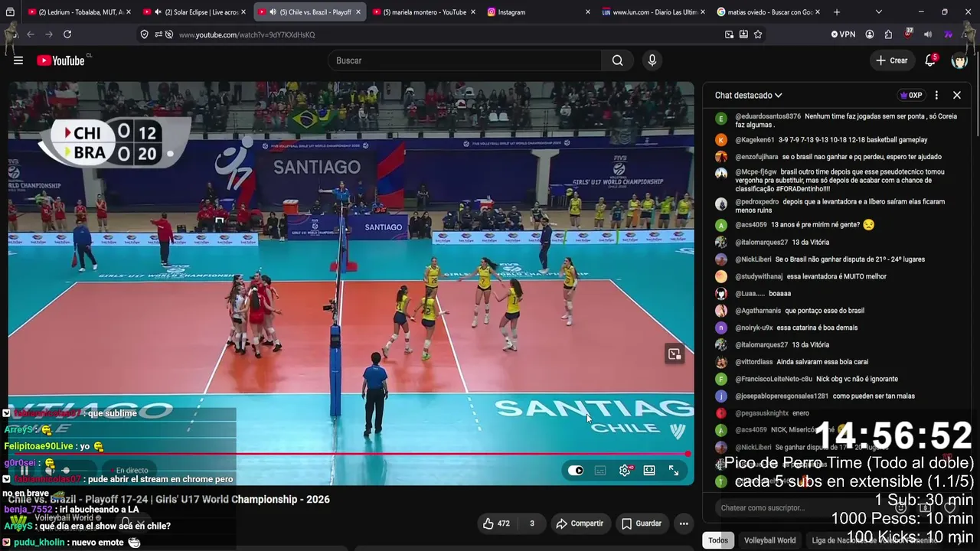Click @Kageken61 chat message username
Viewport: 980px width, 551px height.
[x=755, y=140]
